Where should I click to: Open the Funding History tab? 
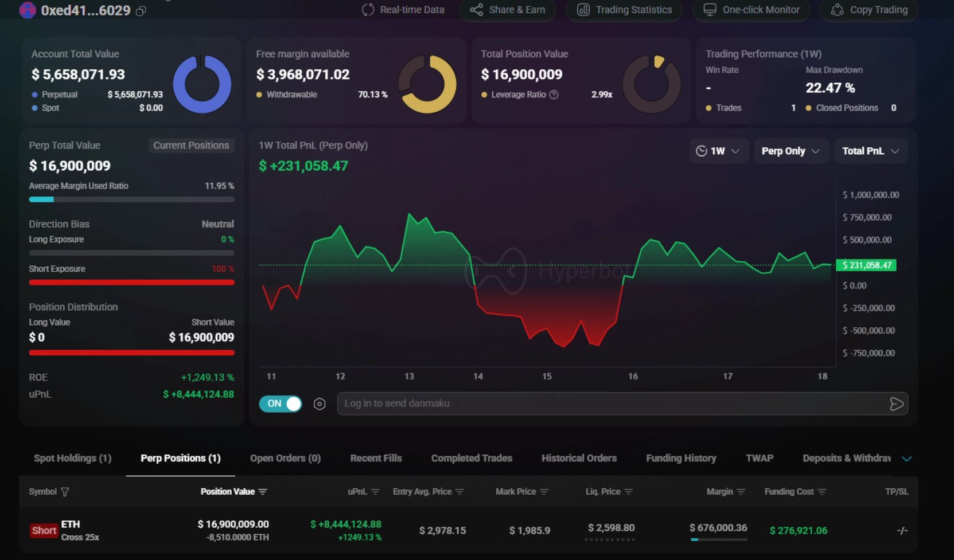(681, 458)
